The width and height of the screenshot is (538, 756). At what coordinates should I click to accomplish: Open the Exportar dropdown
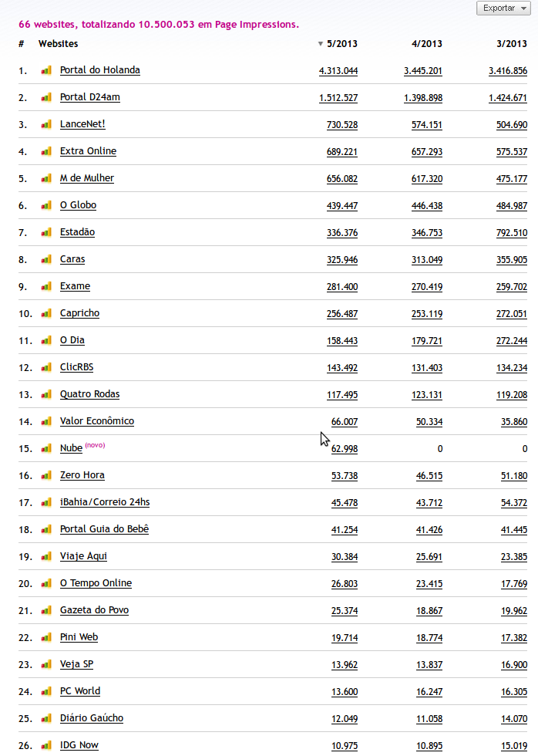(x=503, y=8)
